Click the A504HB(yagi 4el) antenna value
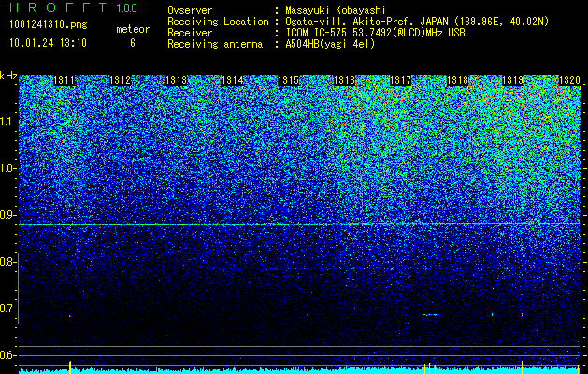The image size is (588, 374). 330,44
